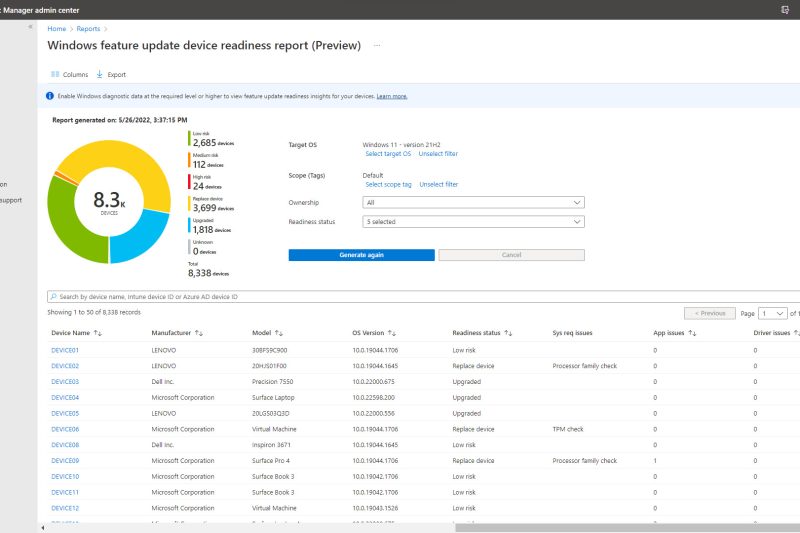800x533 pixels.
Task: Click the Columns icon in the toolbar
Action: click(x=55, y=74)
